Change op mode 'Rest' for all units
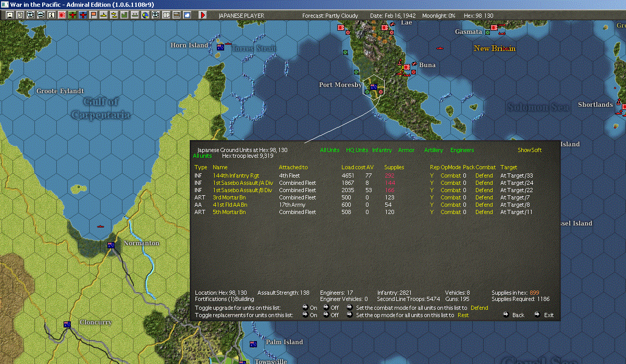Image resolution: width=626 pixels, height=364 pixels. tap(463, 315)
